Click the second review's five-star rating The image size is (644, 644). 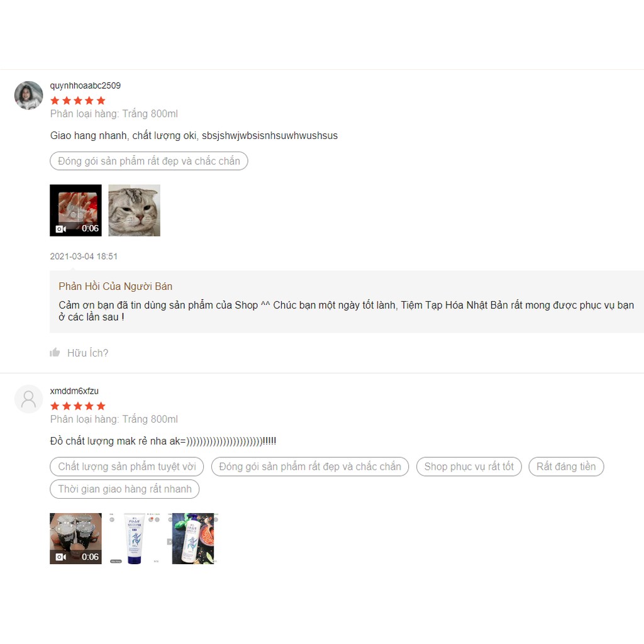[x=78, y=406]
